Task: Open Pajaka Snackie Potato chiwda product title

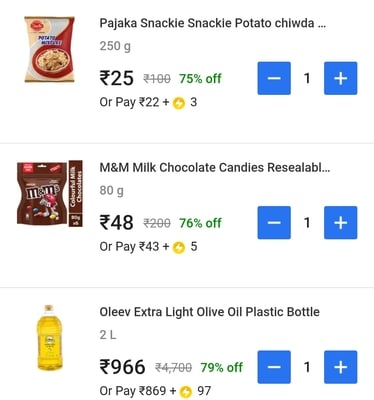Action: click(x=213, y=23)
